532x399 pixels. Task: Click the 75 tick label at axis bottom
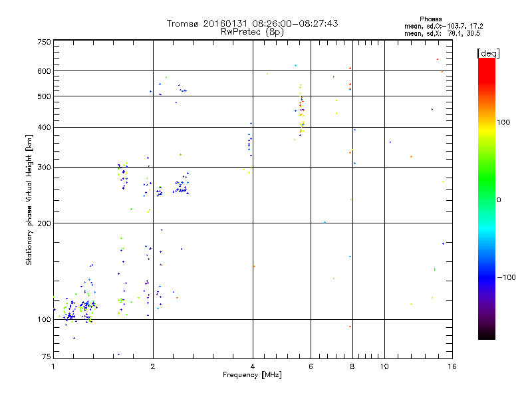pos(47,356)
